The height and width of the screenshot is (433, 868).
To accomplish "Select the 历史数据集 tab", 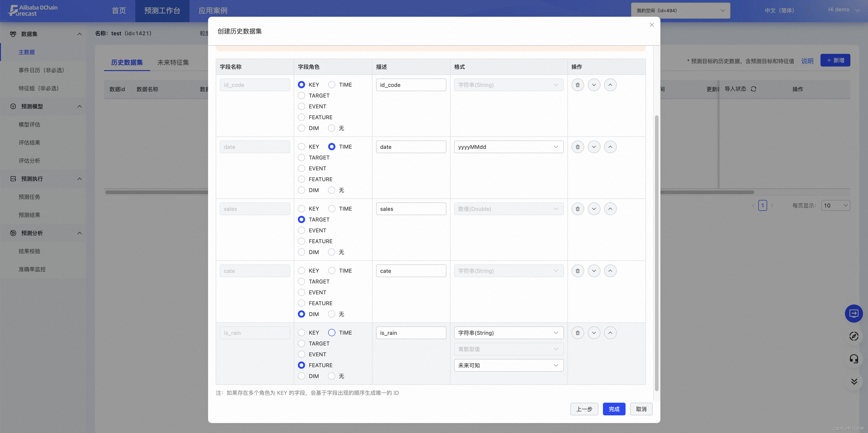I will pos(127,62).
